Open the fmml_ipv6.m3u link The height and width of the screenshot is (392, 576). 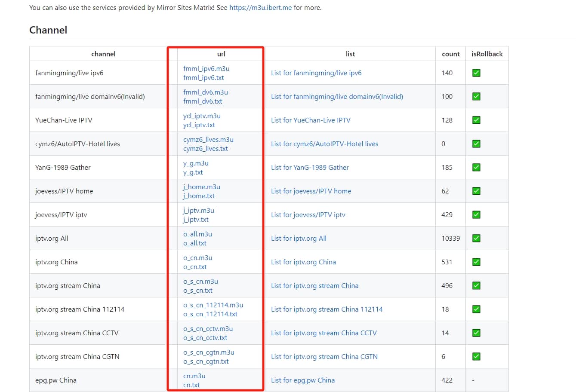pos(206,68)
